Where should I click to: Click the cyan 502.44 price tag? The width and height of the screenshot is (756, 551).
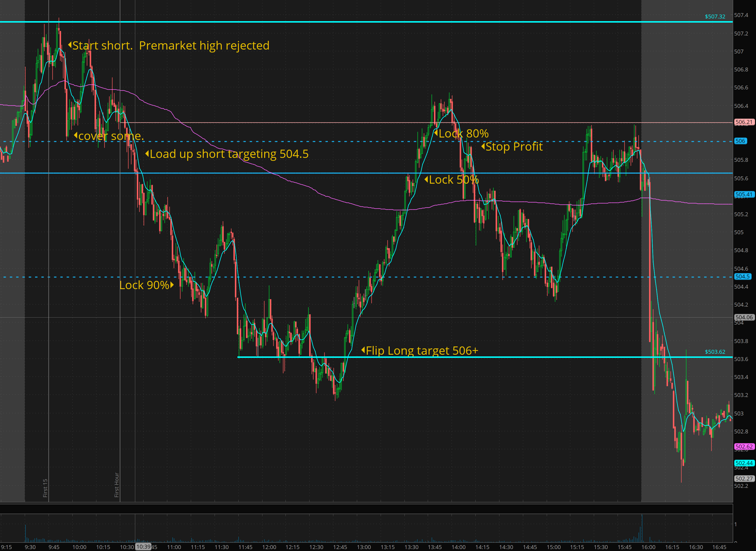744,463
